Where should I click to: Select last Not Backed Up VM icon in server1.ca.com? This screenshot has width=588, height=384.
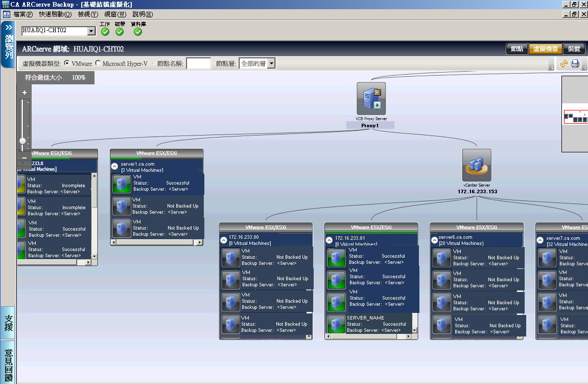[122, 228]
